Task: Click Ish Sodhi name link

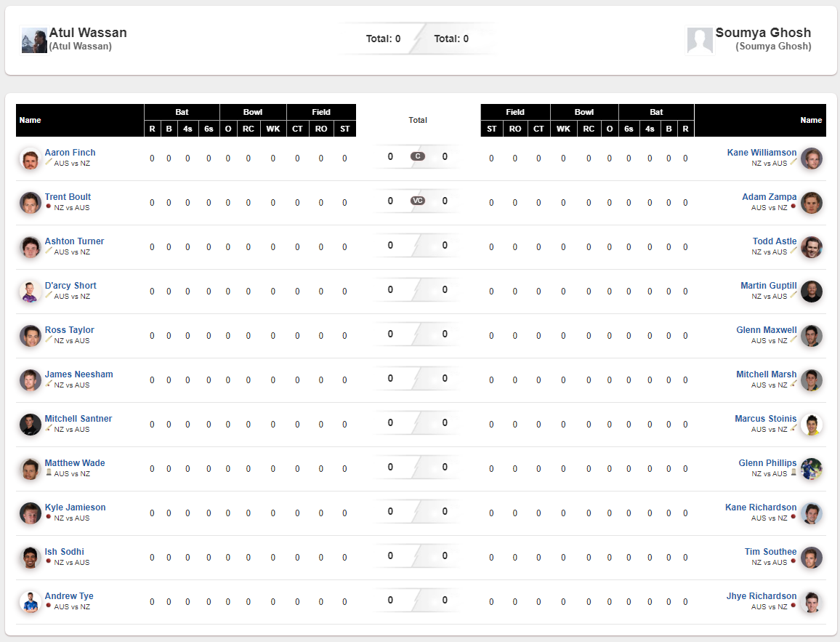Action: (64, 552)
